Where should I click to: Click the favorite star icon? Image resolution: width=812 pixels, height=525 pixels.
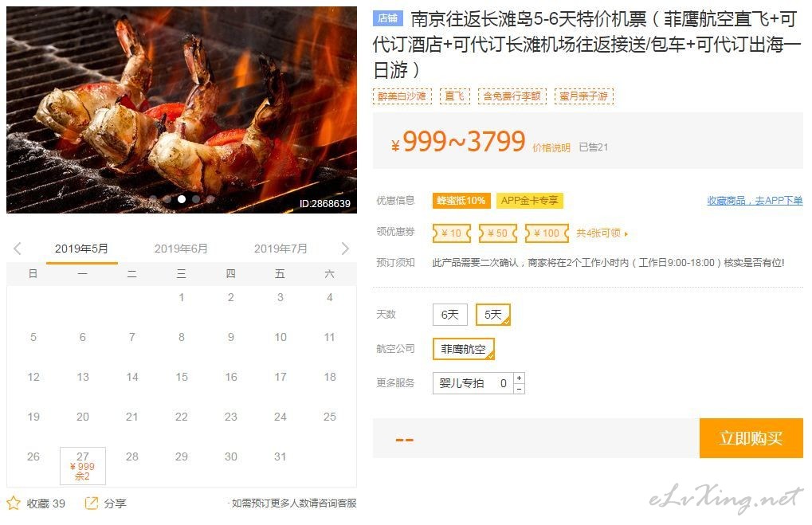point(14,503)
